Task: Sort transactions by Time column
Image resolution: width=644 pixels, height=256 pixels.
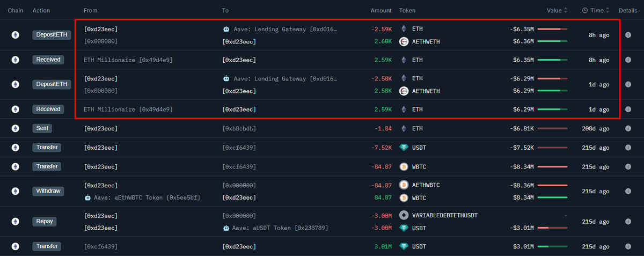Action: point(596,10)
